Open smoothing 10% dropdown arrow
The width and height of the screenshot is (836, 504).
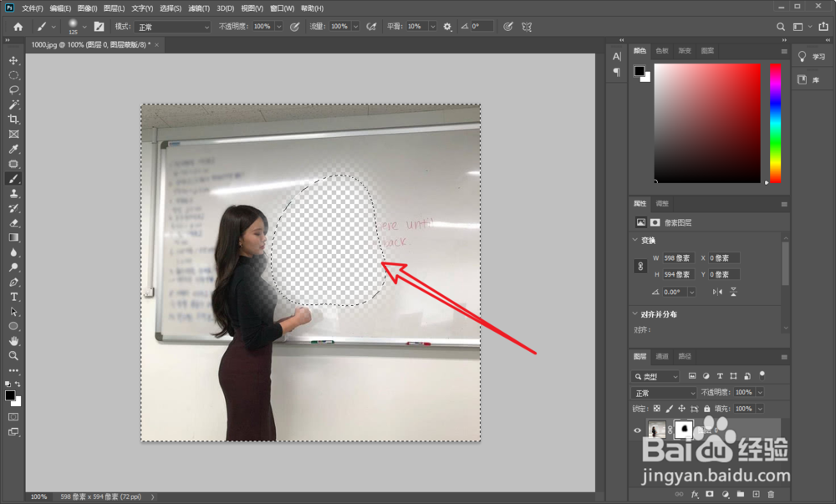[x=432, y=27]
